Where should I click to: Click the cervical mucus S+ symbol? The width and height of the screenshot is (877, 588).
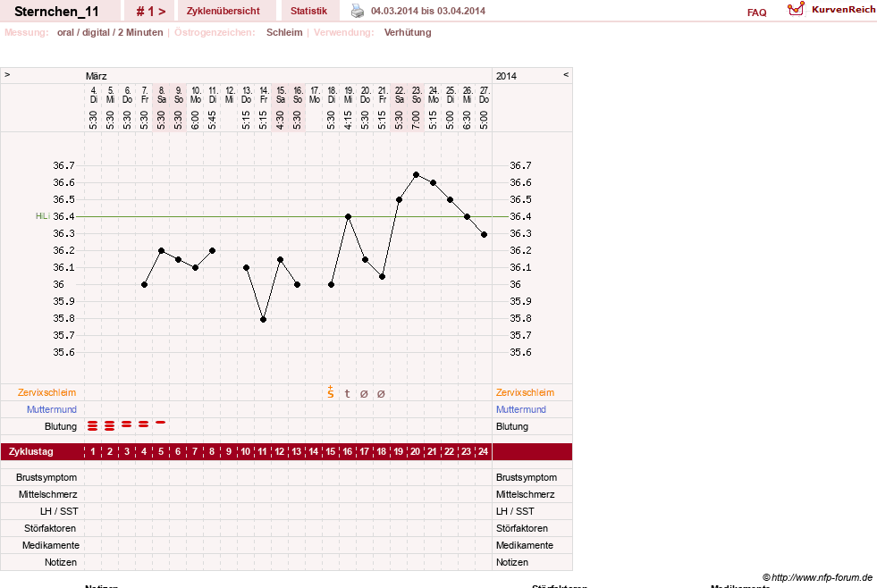(x=331, y=392)
